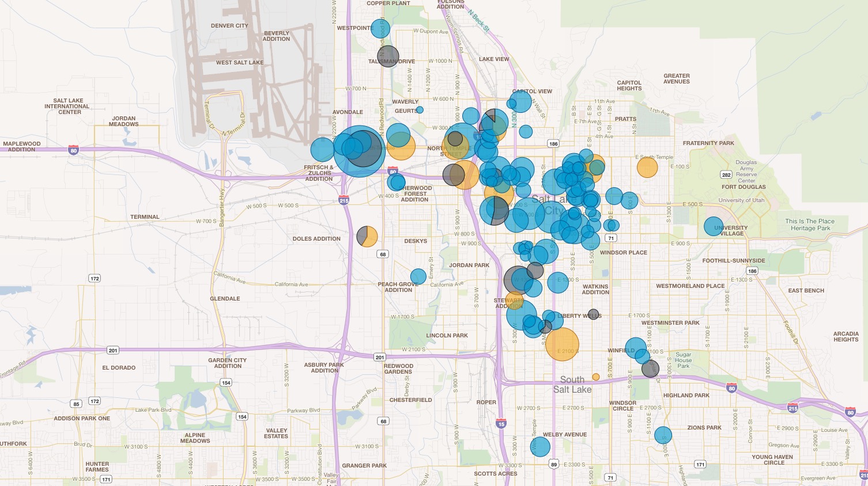Select the gray bubble below Talisman Drive
This screenshot has height=486, width=868.
click(x=388, y=56)
